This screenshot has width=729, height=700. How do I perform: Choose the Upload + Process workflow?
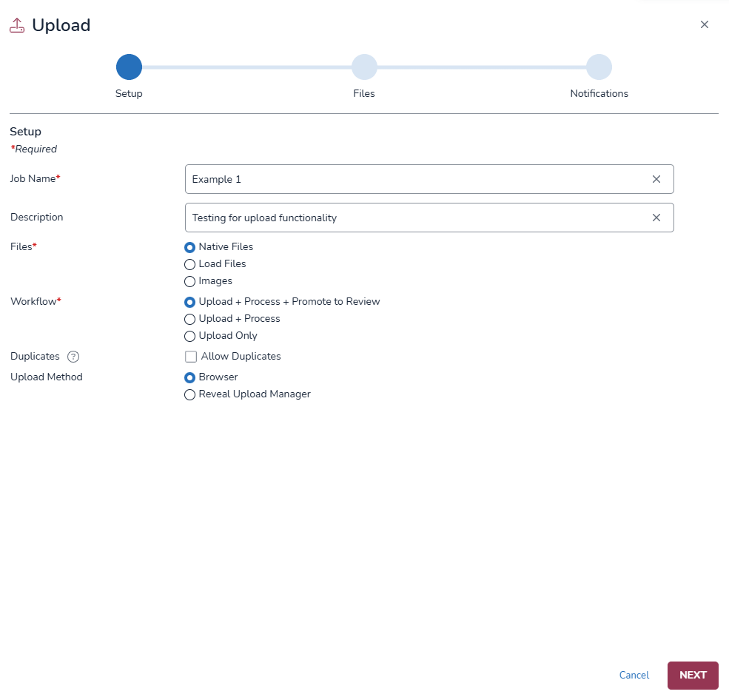[190, 319]
